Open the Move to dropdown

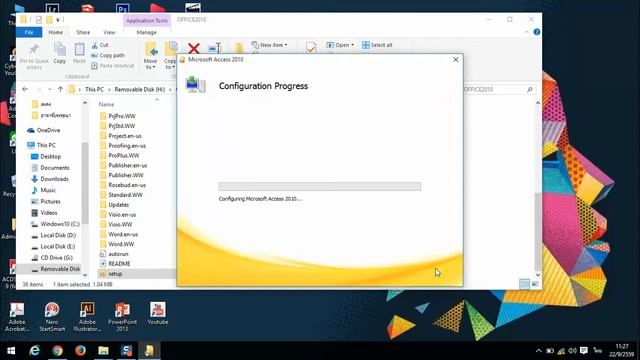(150, 56)
